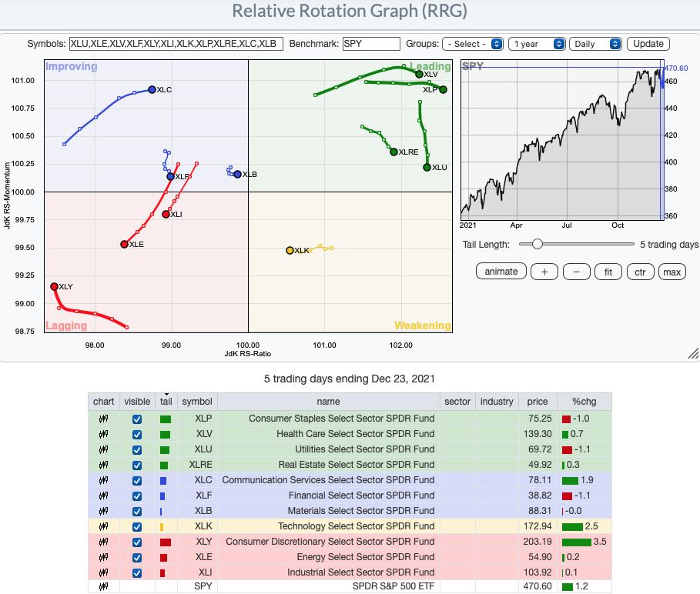Image resolution: width=700 pixels, height=594 pixels.
Task: Click Technology Select Sector SPDR Fund name
Action: pyautogui.click(x=356, y=526)
